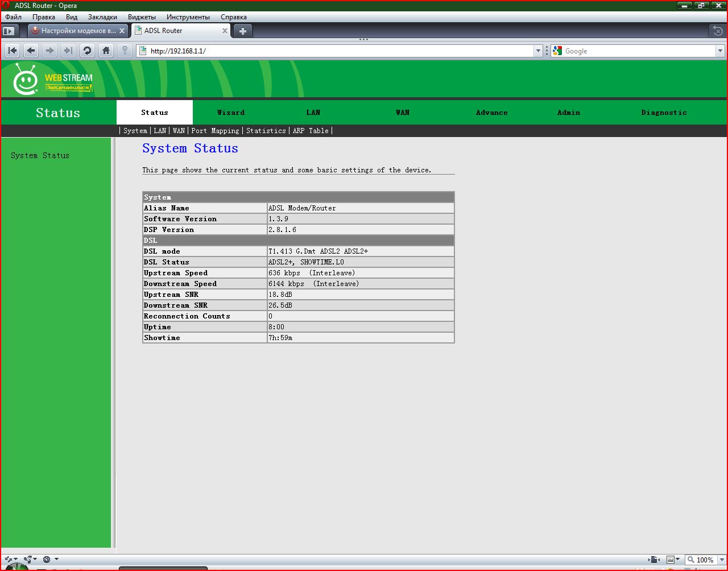
Task: Open the Port Mapping submenu link
Action: 215,131
